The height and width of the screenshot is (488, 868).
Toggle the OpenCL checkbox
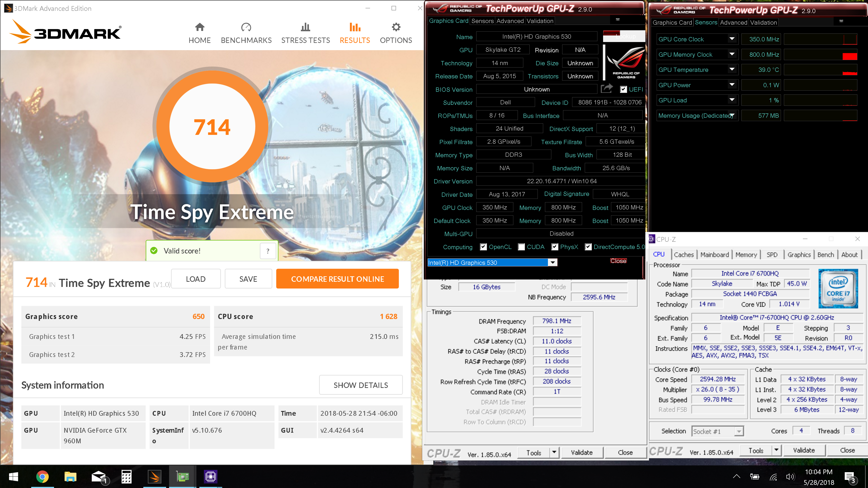483,247
